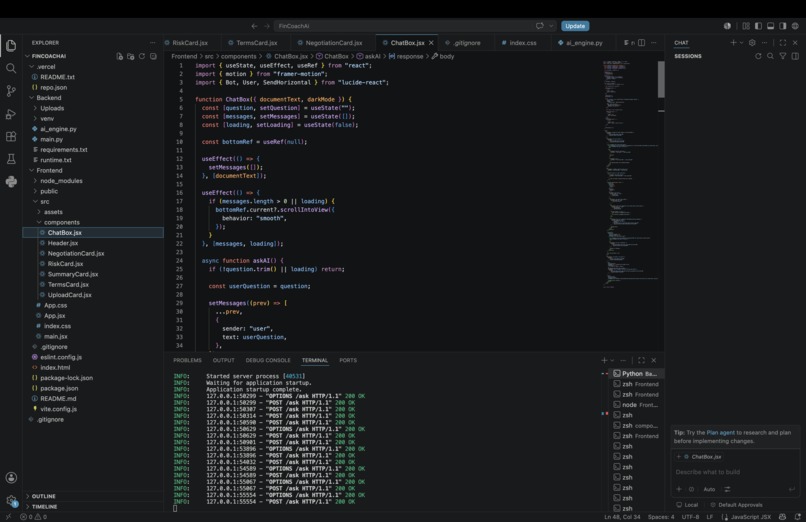This screenshot has height=522, width=806.
Task: Toggle the bottom panel visibility
Action: (771, 26)
